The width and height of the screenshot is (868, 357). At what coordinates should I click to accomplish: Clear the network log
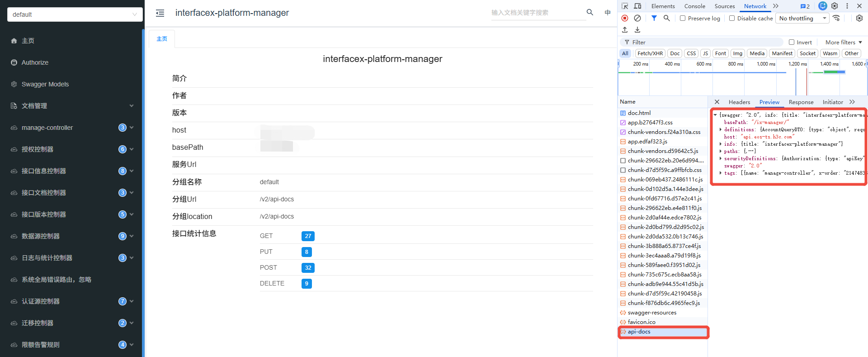(637, 18)
